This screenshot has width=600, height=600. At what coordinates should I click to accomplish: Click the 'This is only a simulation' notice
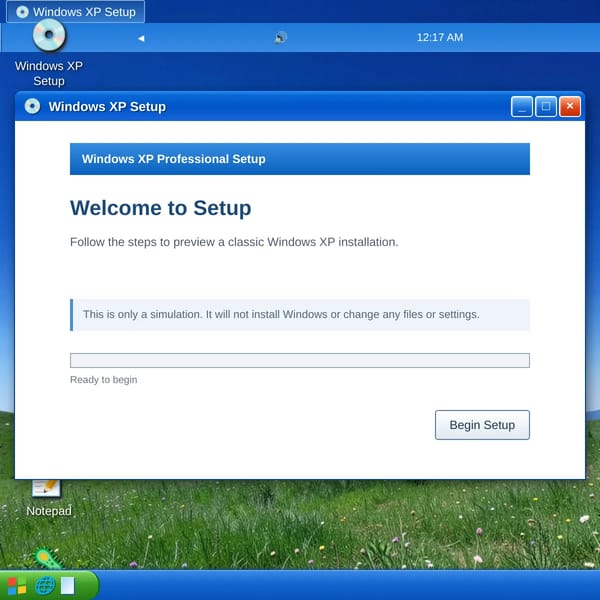(300, 315)
